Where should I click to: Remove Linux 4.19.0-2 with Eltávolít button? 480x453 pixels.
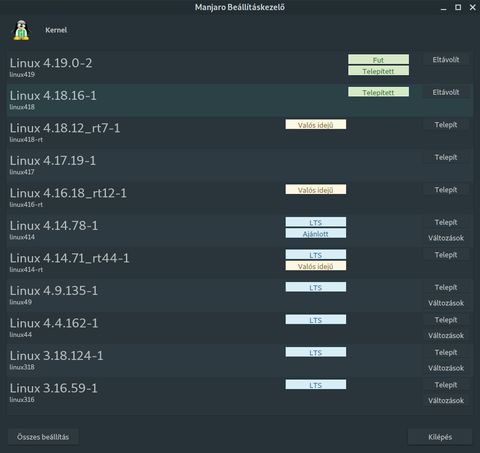click(x=446, y=60)
